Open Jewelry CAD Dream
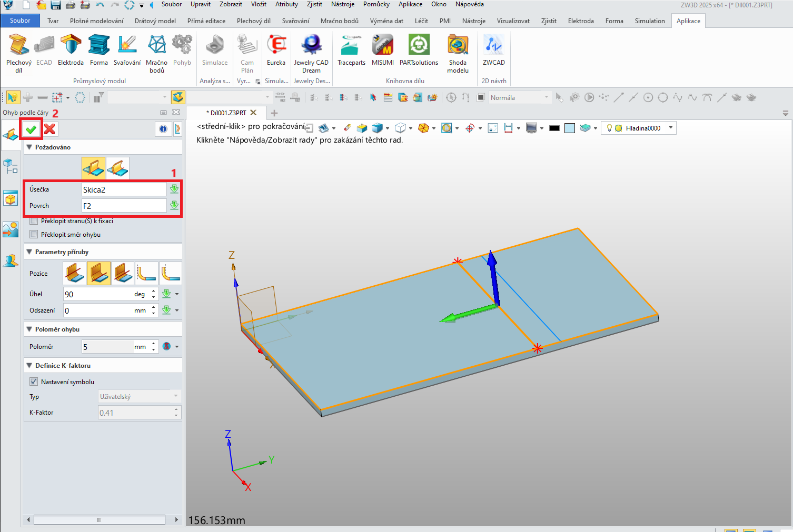793x532 pixels. [x=311, y=53]
